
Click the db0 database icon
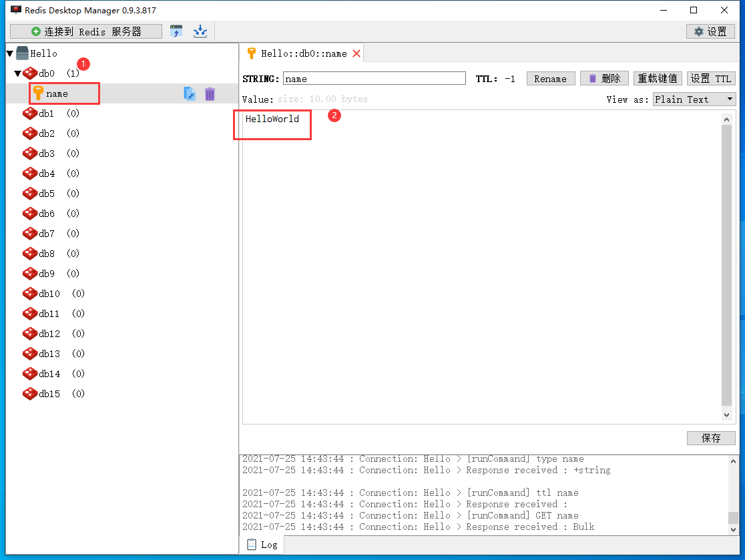point(30,73)
